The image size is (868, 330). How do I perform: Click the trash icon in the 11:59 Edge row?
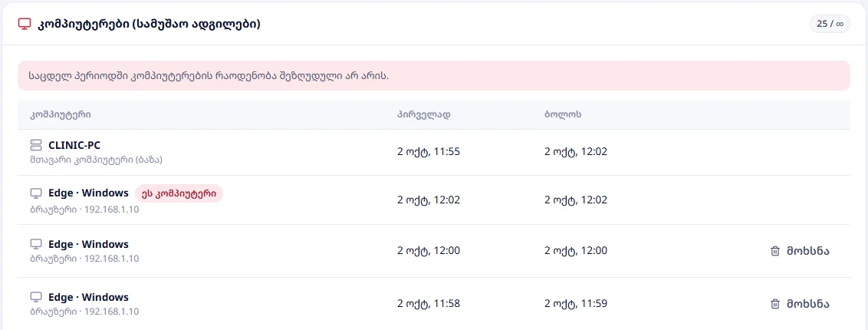(x=775, y=303)
